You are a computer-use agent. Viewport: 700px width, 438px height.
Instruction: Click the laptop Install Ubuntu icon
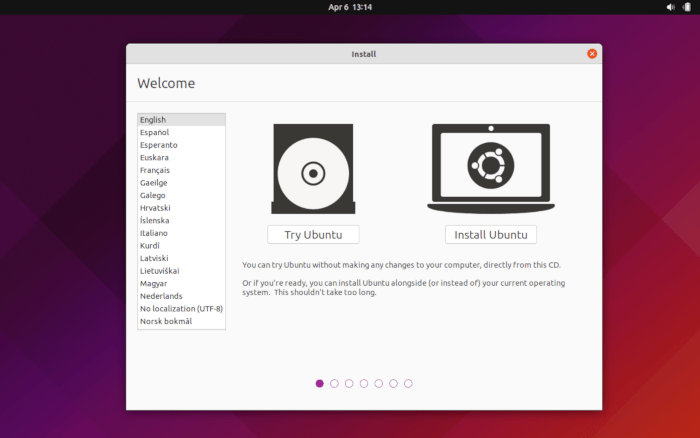click(x=491, y=168)
